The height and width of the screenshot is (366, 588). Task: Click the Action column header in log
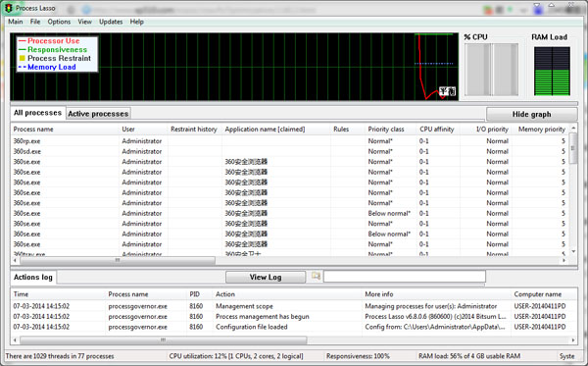click(x=287, y=294)
